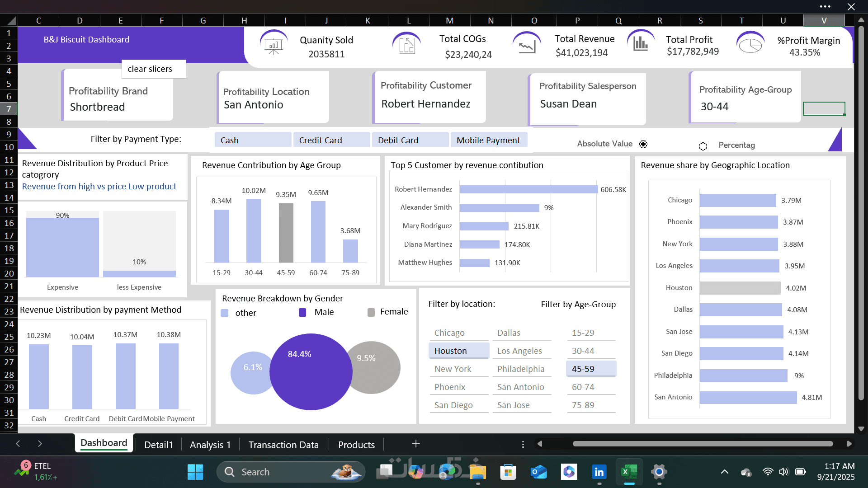Select the Percentage radio button
This screenshot has width=868, height=488.
point(703,146)
